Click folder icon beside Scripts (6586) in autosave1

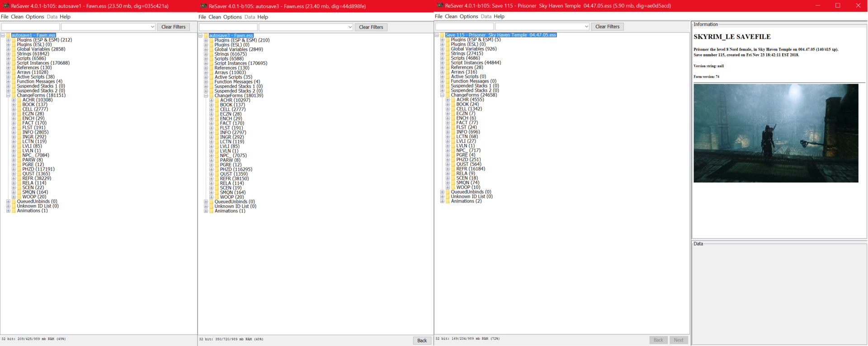click(x=14, y=58)
